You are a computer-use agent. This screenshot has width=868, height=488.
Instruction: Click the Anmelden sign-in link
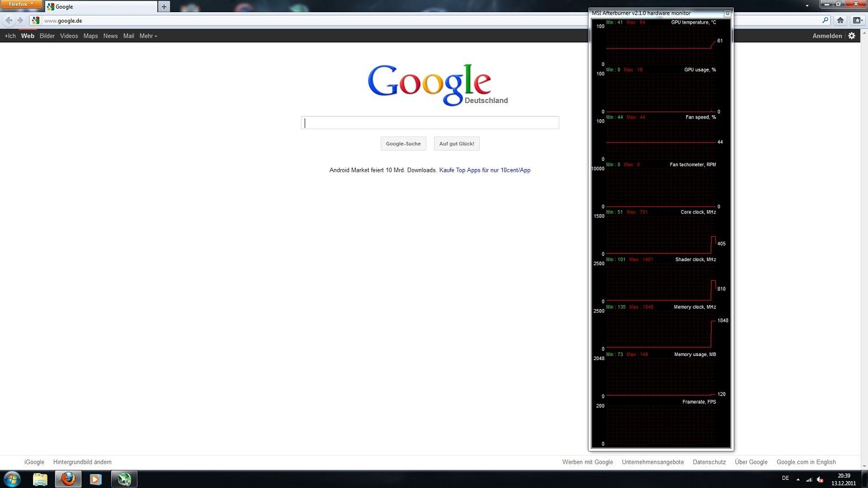827,36
